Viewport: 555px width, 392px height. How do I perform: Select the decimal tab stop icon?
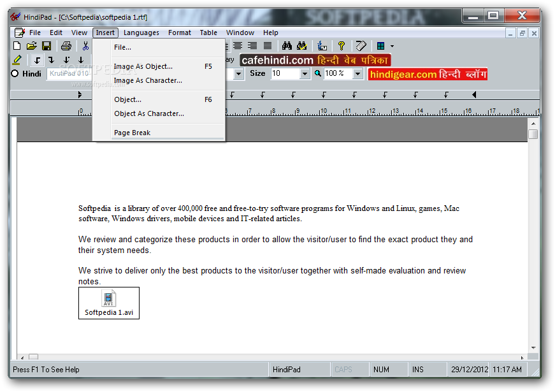pos(66,60)
